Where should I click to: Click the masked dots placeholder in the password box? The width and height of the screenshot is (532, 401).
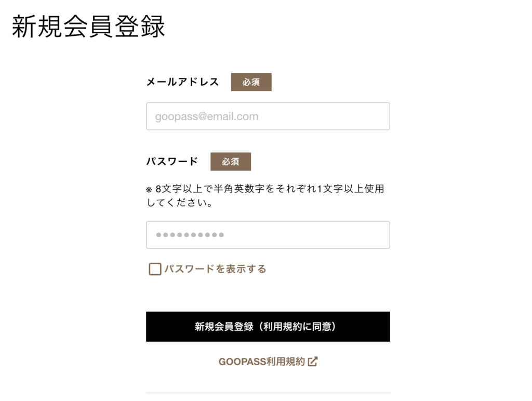(x=190, y=235)
